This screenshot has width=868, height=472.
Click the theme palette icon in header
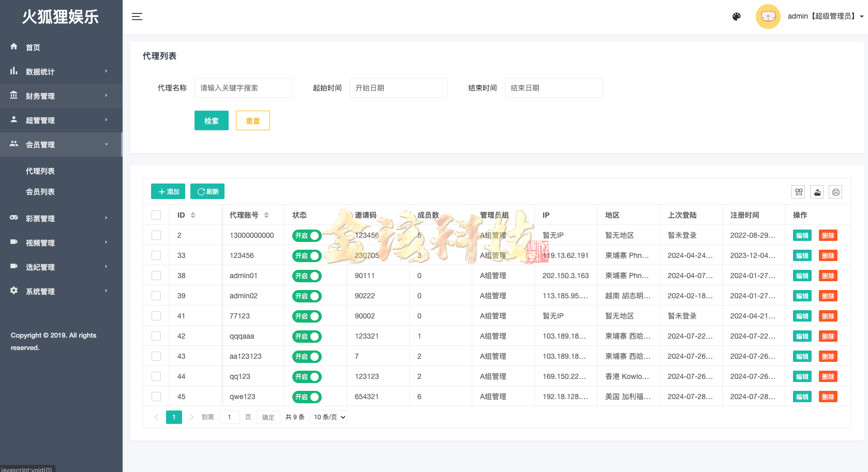[736, 16]
